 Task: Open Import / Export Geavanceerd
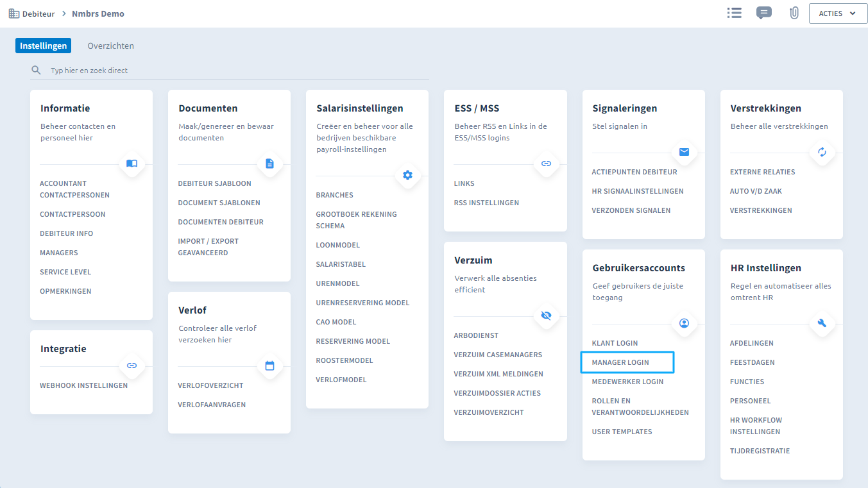[208, 247]
